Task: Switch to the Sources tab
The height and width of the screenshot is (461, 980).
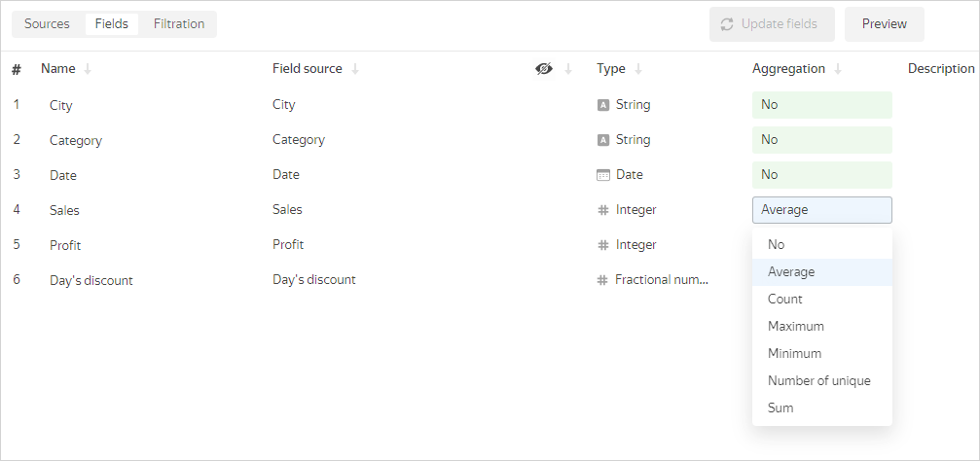Action: click(x=47, y=24)
